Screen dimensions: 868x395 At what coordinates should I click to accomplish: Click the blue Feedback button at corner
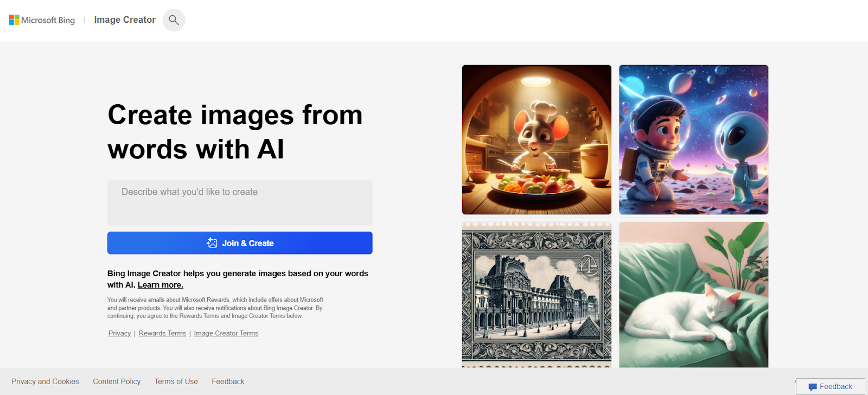pos(831,386)
